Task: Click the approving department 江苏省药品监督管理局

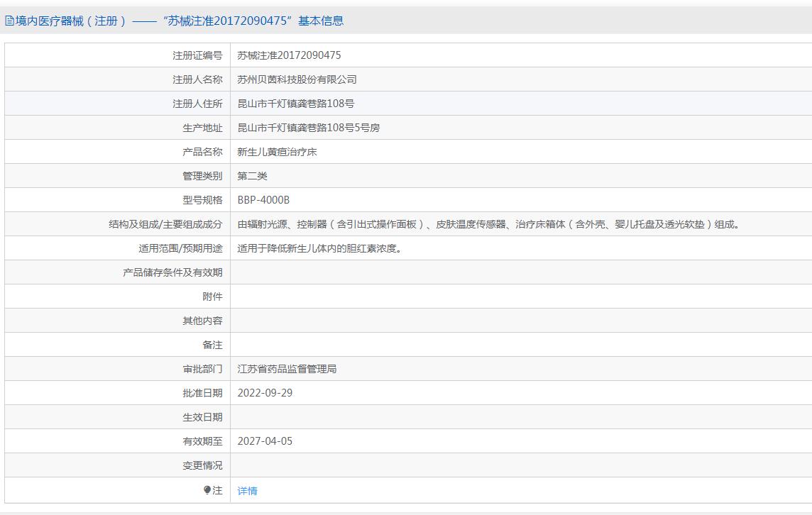Action: 287,369
